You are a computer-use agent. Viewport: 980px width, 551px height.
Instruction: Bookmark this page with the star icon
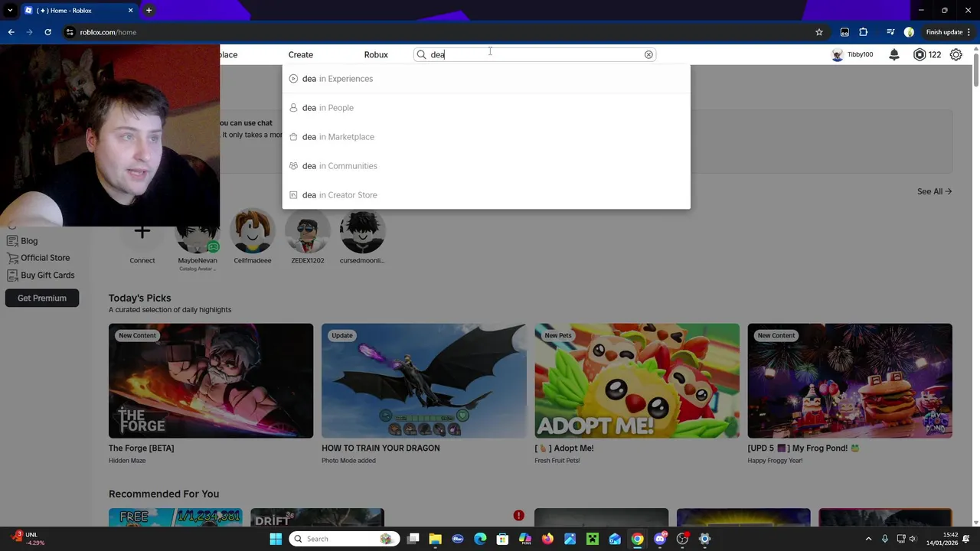(819, 32)
